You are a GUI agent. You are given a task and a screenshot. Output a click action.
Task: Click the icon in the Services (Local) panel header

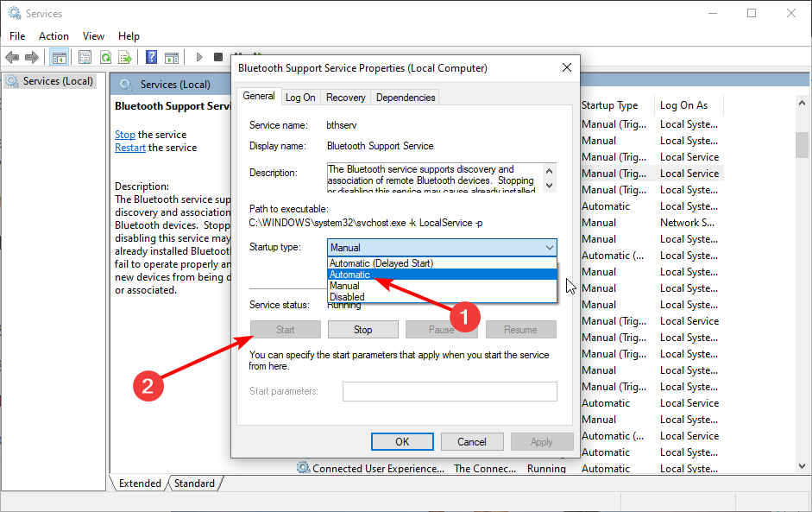126,84
